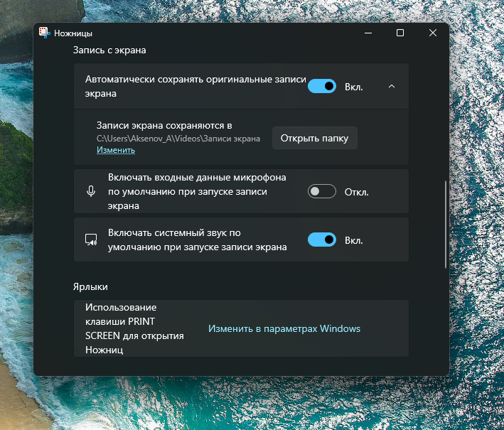Screen dimensions: 504x430
Task: Click the system sound monitor speaker icon
Action: (91, 240)
